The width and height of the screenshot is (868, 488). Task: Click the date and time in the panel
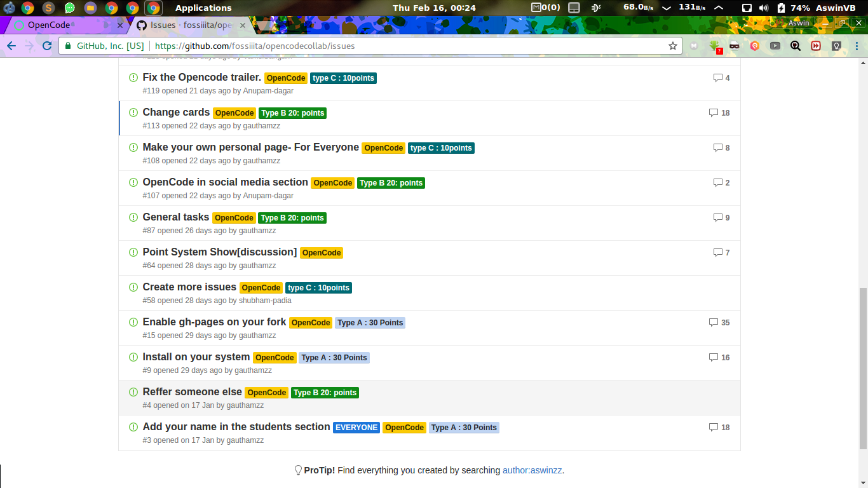click(x=434, y=8)
